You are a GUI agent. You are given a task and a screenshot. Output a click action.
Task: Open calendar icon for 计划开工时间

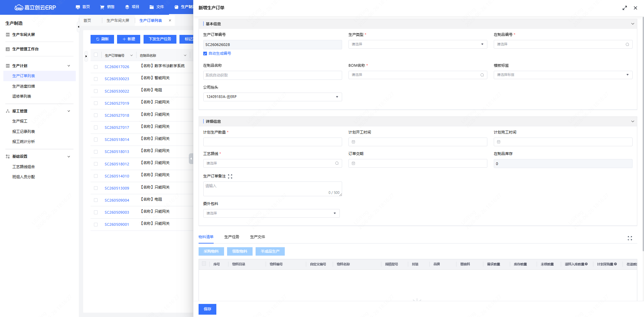coord(353,142)
